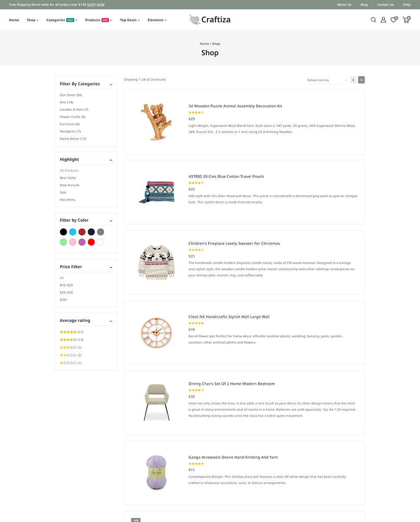
Task: Collapse the Highlight filter panel
Action: pyautogui.click(x=111, y=160)
